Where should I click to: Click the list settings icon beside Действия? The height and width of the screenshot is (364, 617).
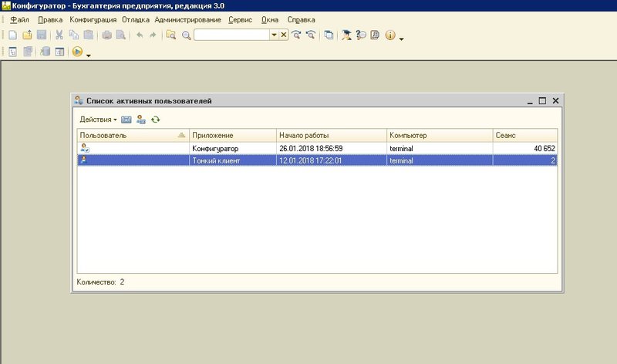[x=126, y=120]
